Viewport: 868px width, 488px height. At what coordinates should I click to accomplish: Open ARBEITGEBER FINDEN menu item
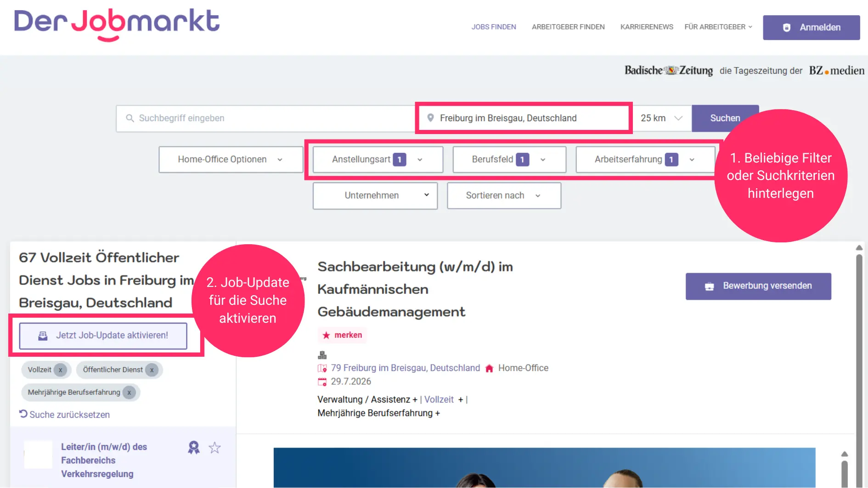tap(568, 27)
